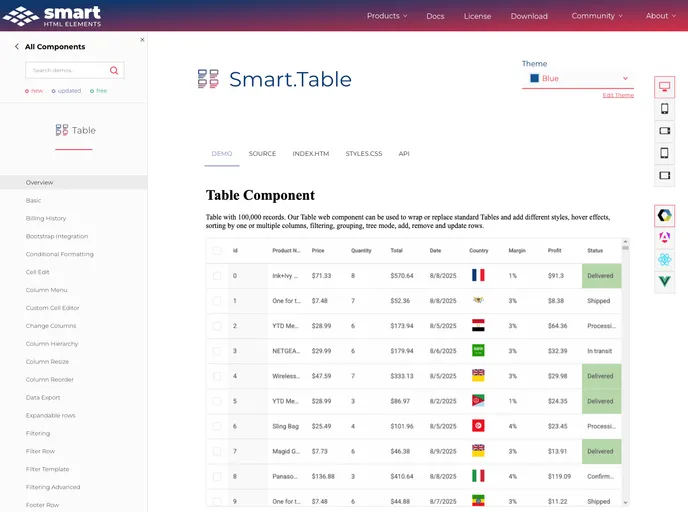Check the row with Id 5
The height and width of the screenshot is (512, 688).
[x=217, y=401]
